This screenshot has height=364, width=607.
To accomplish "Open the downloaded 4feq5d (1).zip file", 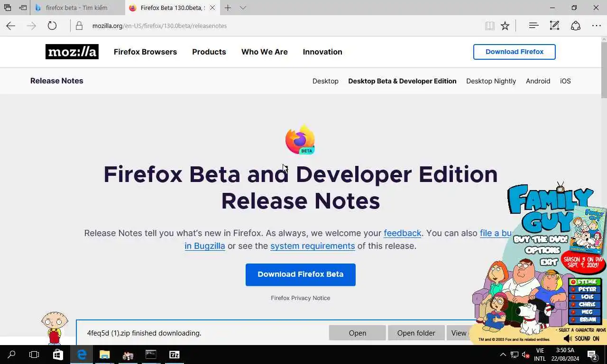I will coord(358,333).
